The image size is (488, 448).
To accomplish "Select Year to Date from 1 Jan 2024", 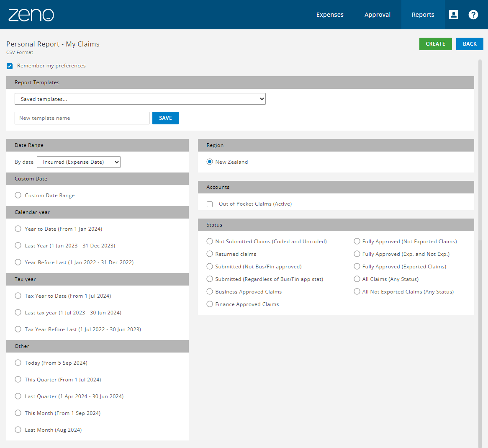I will click(x=18, y=229).
